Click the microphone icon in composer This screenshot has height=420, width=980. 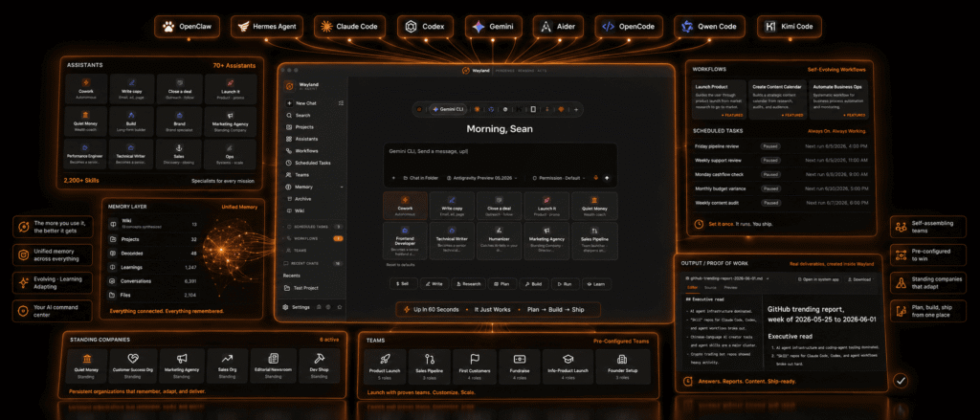(595, 178)
